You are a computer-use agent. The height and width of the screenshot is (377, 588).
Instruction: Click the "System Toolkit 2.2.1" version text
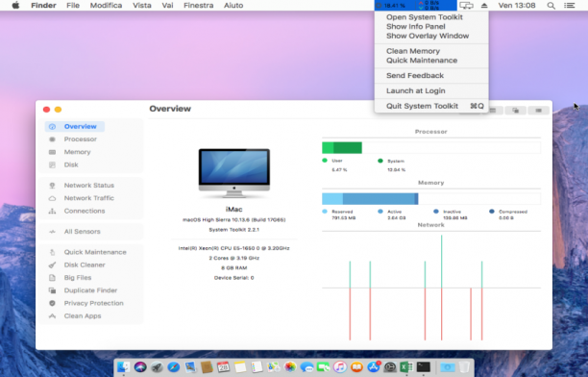pyautogui.click(x=234, y=230)
